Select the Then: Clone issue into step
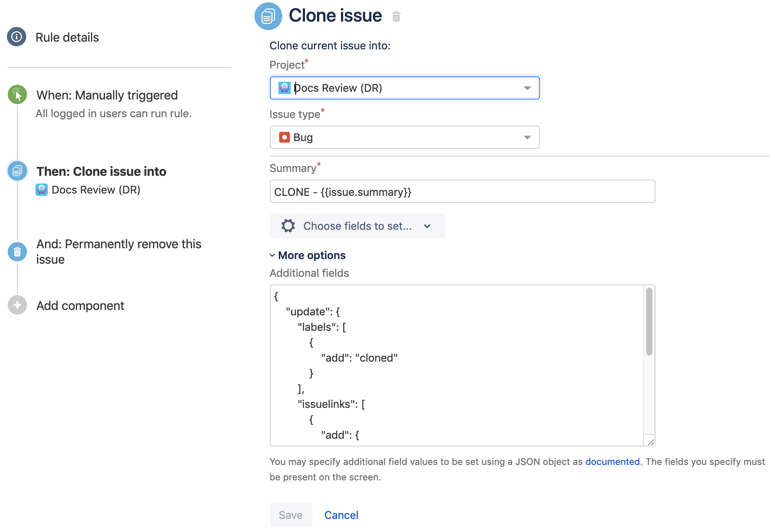The image size is (775, 532). coord(101,172)
